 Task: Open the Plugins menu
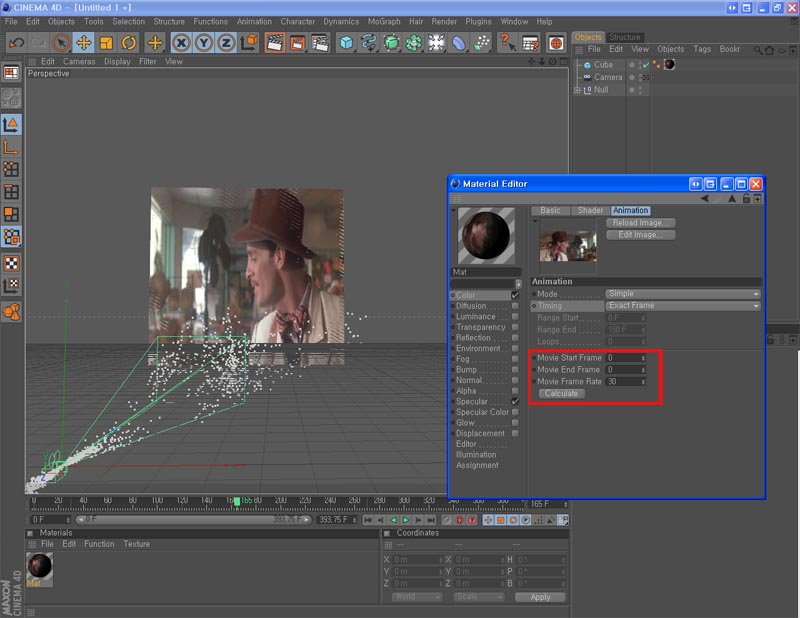478,21
